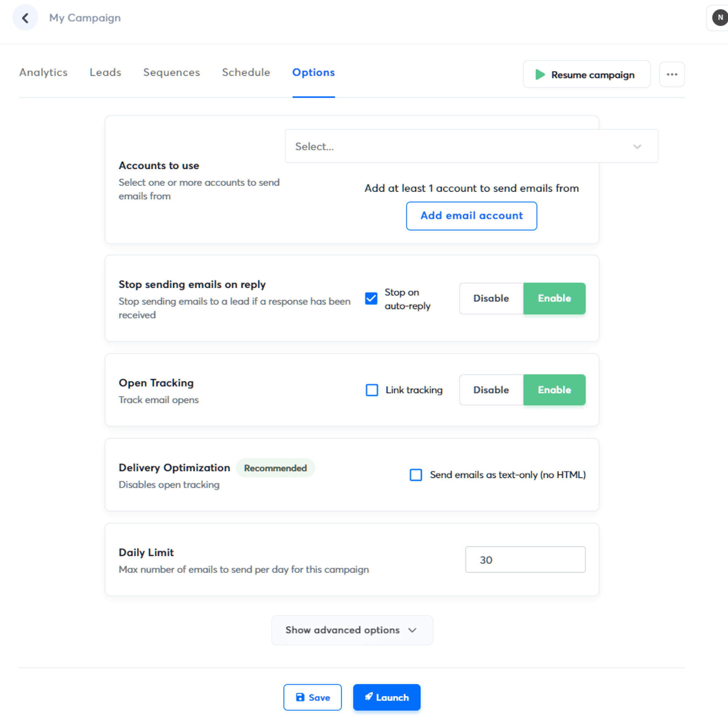728x718 pixels.
Task: Open the N profile avatar menu
Action: [719, 17]
